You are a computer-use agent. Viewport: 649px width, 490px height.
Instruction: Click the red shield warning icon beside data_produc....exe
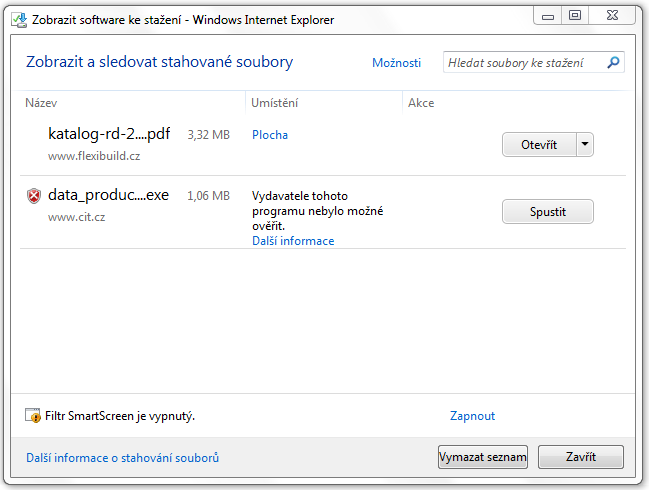34,195
